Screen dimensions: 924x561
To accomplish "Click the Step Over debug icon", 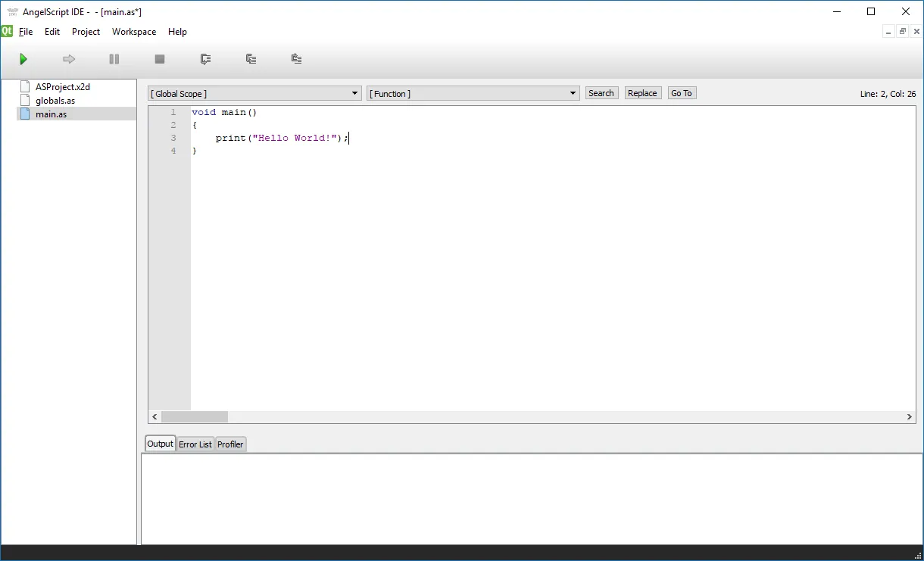I will 205,59.
